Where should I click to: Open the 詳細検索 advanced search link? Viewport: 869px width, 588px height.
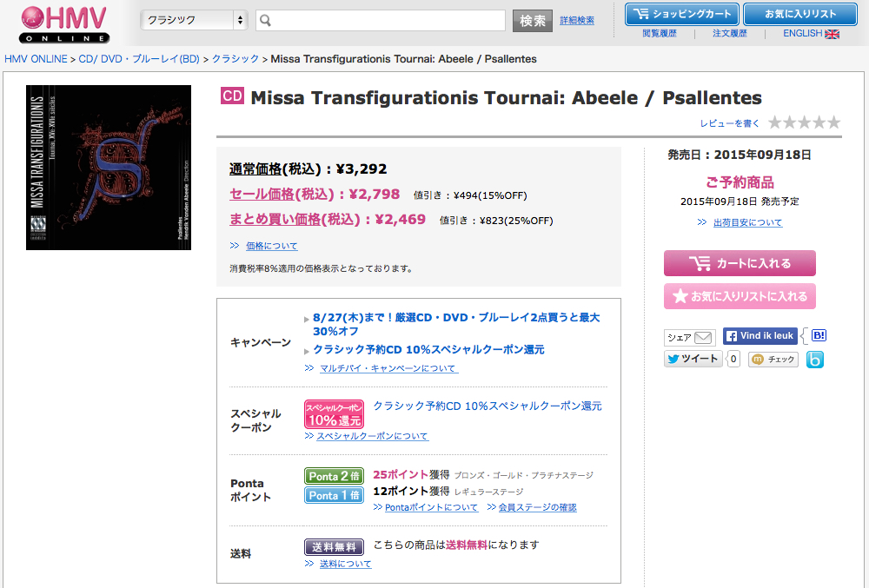click(577, 21)
